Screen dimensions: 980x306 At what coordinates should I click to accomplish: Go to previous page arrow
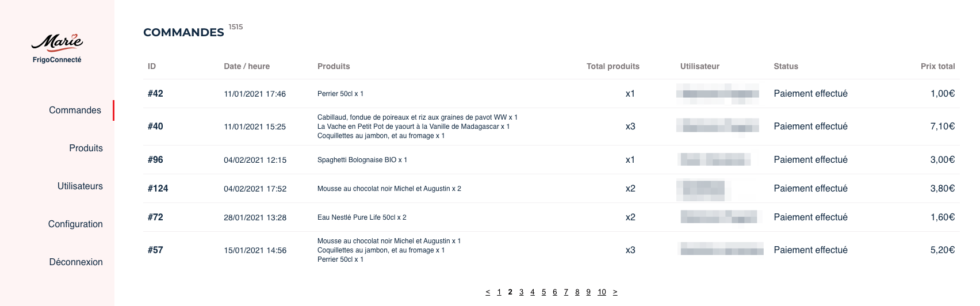tap(488, 292)
